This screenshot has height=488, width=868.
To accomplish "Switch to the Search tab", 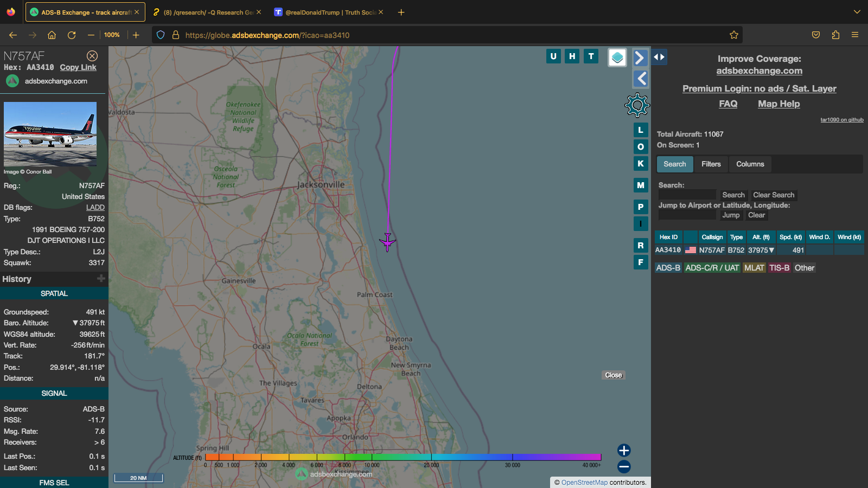I will coord(674,164).
